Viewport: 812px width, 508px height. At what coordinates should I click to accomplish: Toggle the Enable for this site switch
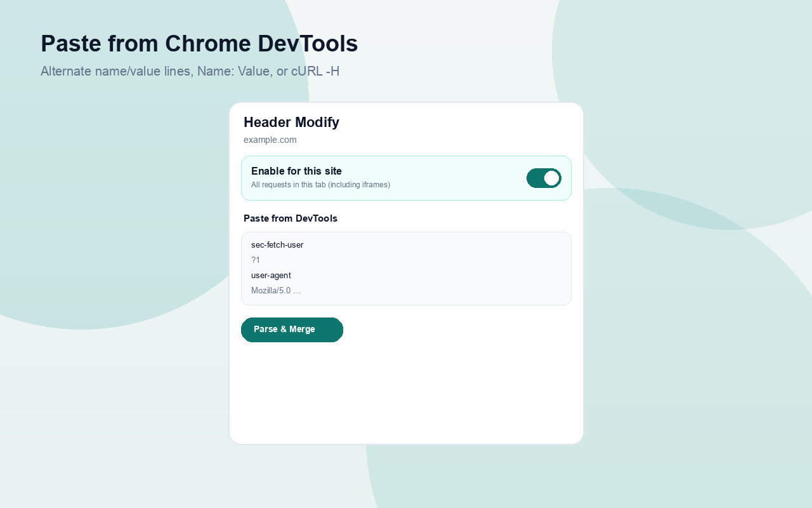(544, 178)
